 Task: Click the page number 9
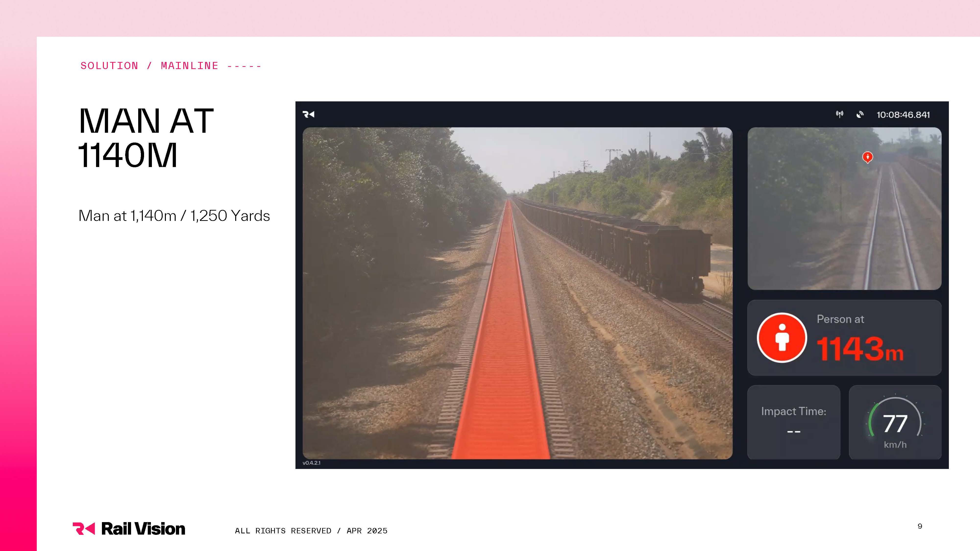point(920,526)
